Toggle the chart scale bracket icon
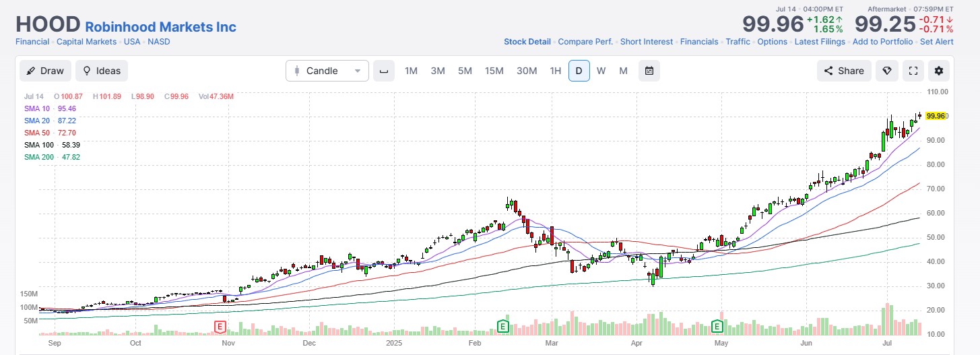This screenshot has width=980, height=355. 384,71
